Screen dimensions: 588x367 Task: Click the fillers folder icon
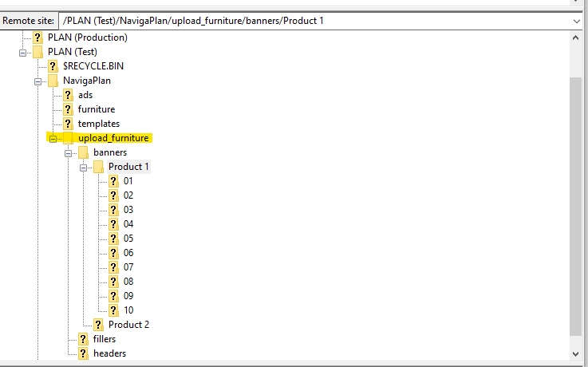click(83, 339)
